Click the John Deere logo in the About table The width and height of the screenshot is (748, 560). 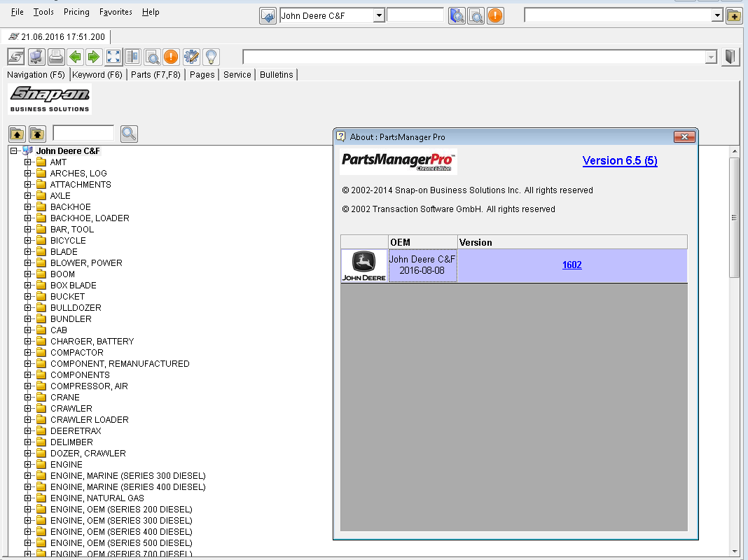click(364, 265)
